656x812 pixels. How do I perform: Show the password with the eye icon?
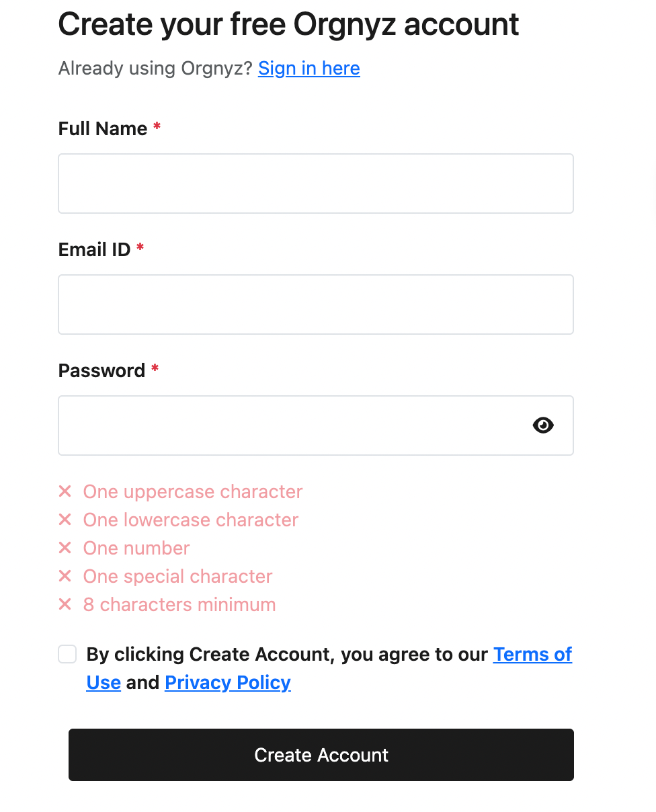tap(542, 425)
